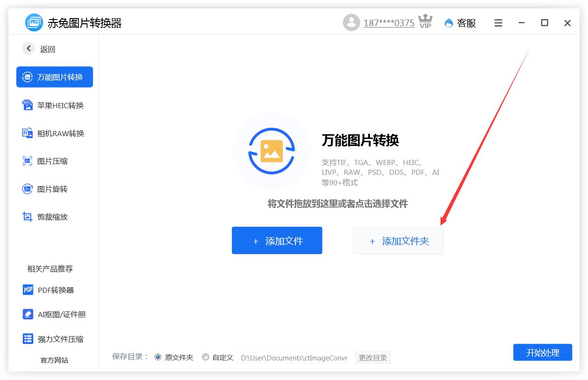The image size is (588, 380).
Task: Maximize the window
Action: click(545, 23)
